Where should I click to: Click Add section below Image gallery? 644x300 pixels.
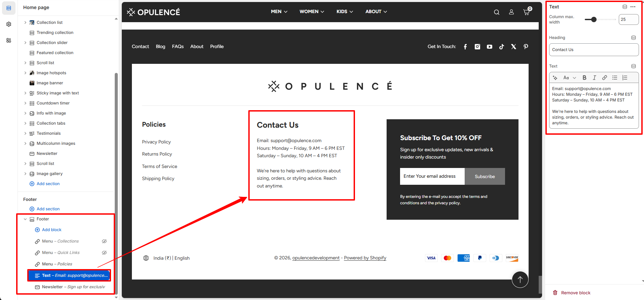tap(45, 184)
